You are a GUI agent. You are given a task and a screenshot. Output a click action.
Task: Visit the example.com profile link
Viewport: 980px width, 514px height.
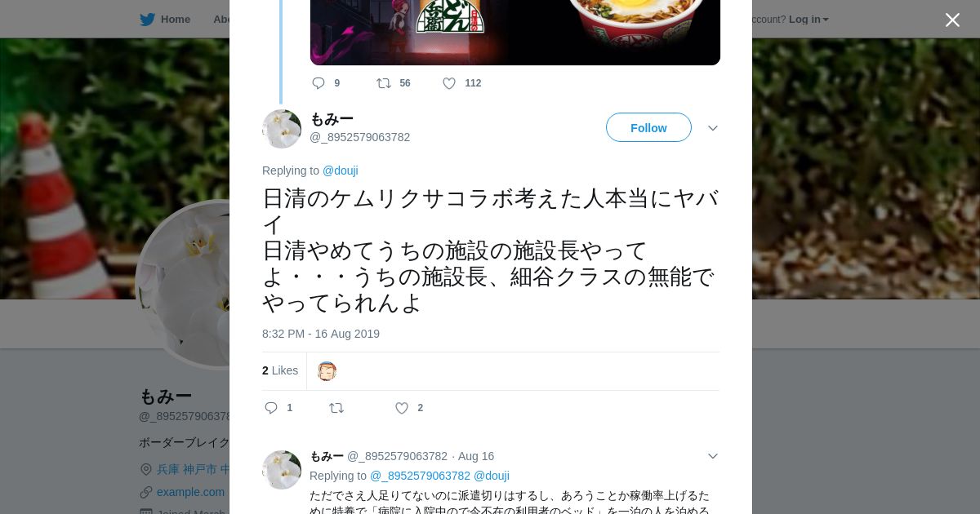[190, 492]
